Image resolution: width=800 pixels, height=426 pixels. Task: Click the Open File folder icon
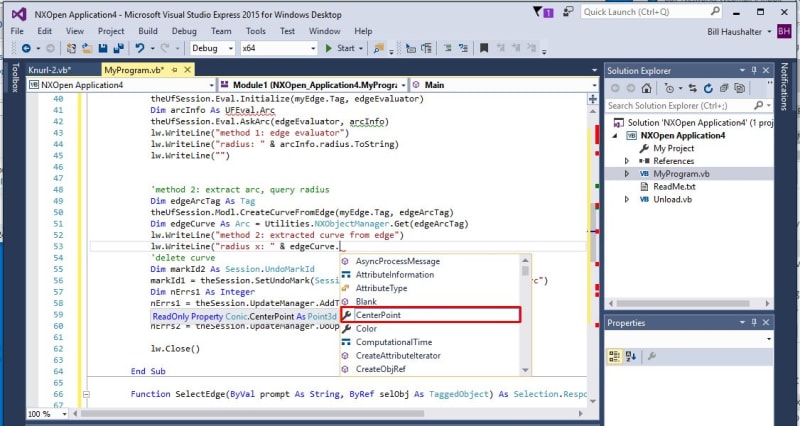tap(87, 48)
